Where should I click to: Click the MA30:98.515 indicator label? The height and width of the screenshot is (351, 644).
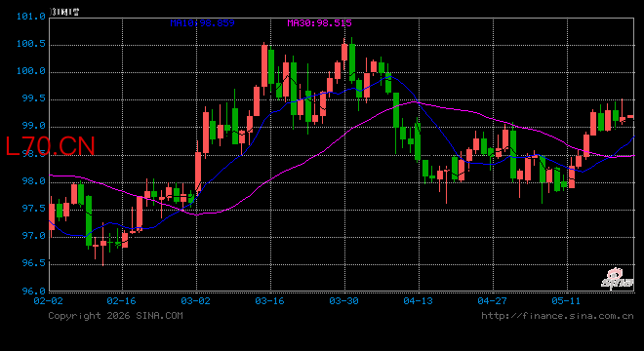[319, 23]
